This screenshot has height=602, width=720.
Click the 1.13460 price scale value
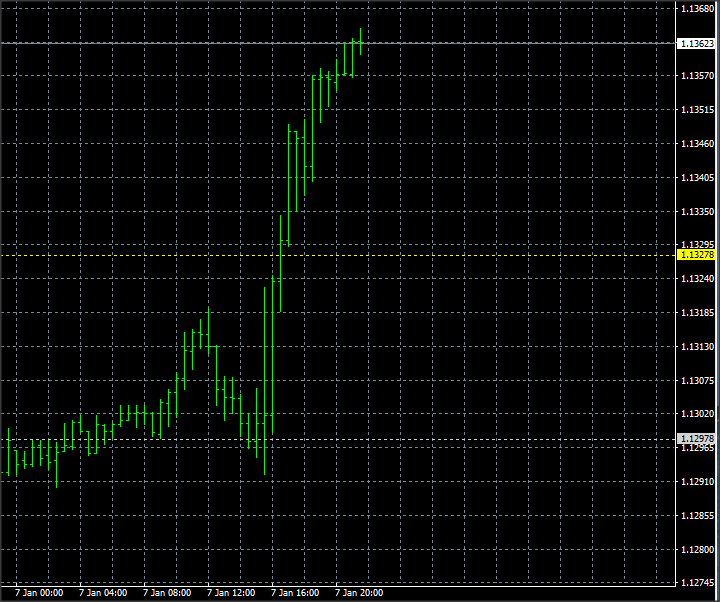tap(698, 144)
